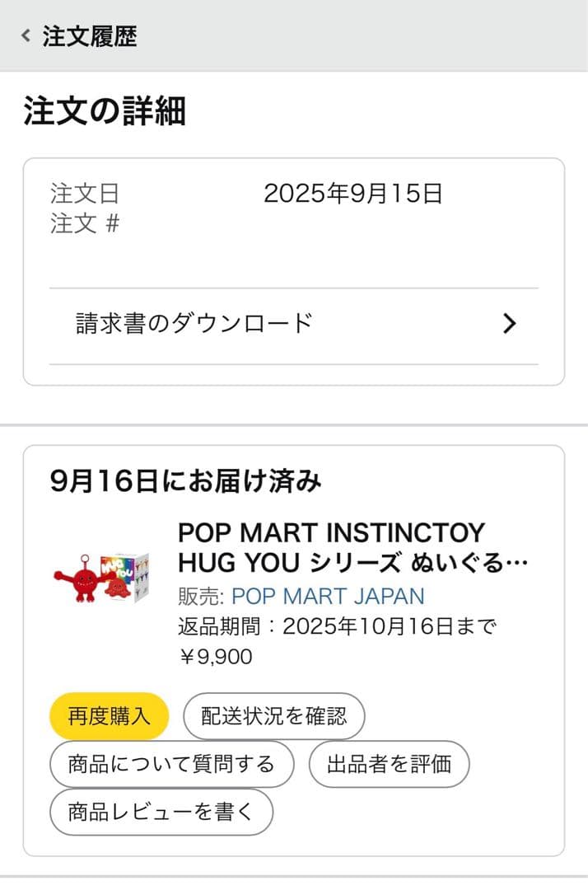
Task: Select 配送状況を確認 to track delivery
Action: coord(275,715)
